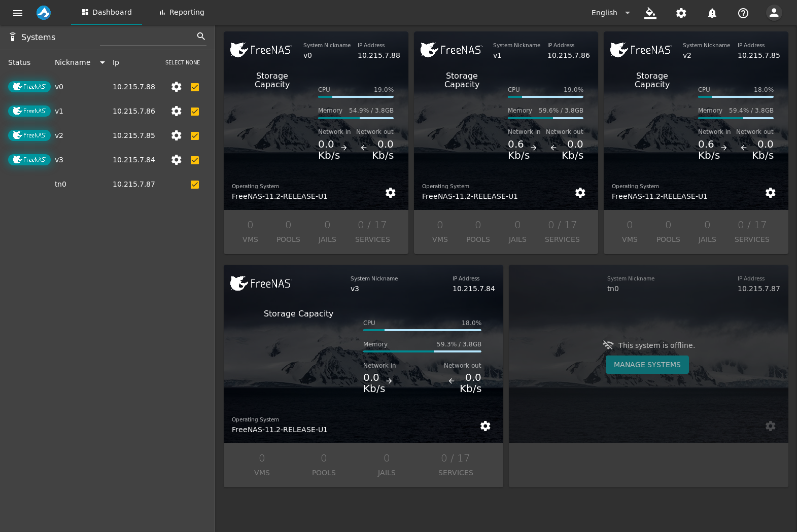This screenshot has width=797, height=532.
Task: Sort the list by Status column
Action: [19, 62]
